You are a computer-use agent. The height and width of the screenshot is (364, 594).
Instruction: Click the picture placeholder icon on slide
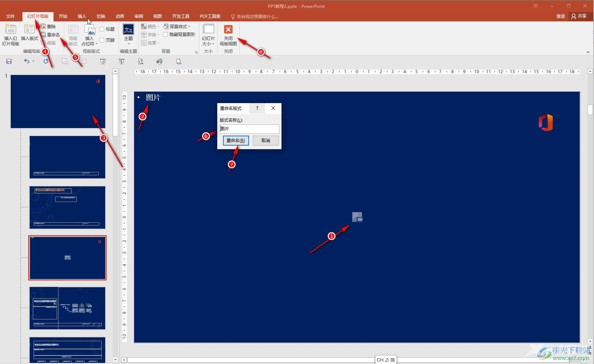tap(357, 217)
